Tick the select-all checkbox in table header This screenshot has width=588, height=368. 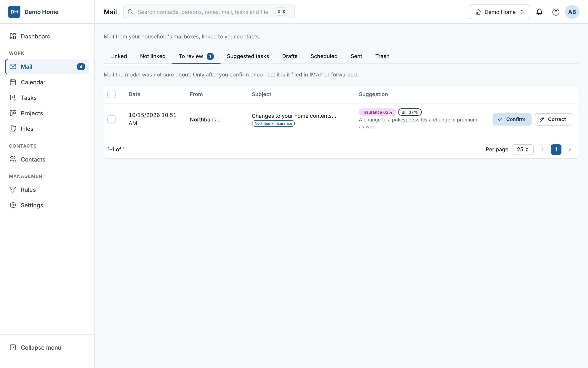(111, 94)
